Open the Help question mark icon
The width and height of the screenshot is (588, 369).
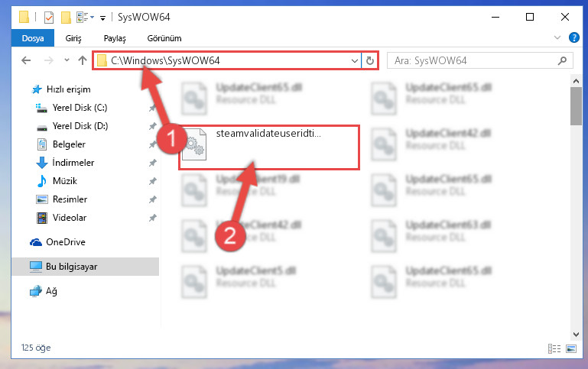pyautogui.click(x=573, y=37)
